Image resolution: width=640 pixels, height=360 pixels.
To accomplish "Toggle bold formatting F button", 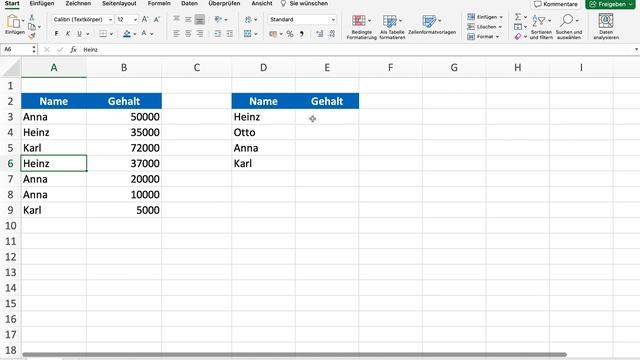I will pos(56,33).
